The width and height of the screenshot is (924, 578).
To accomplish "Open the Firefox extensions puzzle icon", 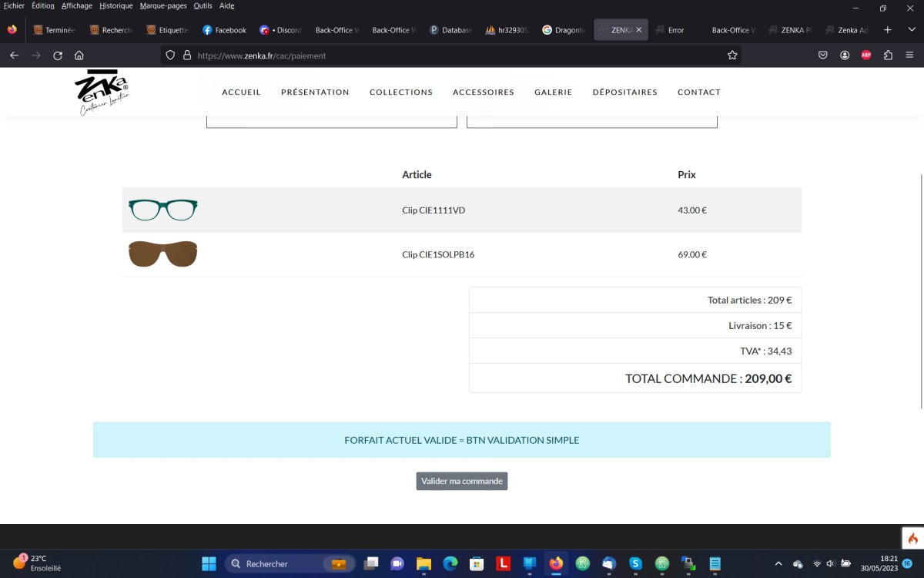I will tap(888, 55).
